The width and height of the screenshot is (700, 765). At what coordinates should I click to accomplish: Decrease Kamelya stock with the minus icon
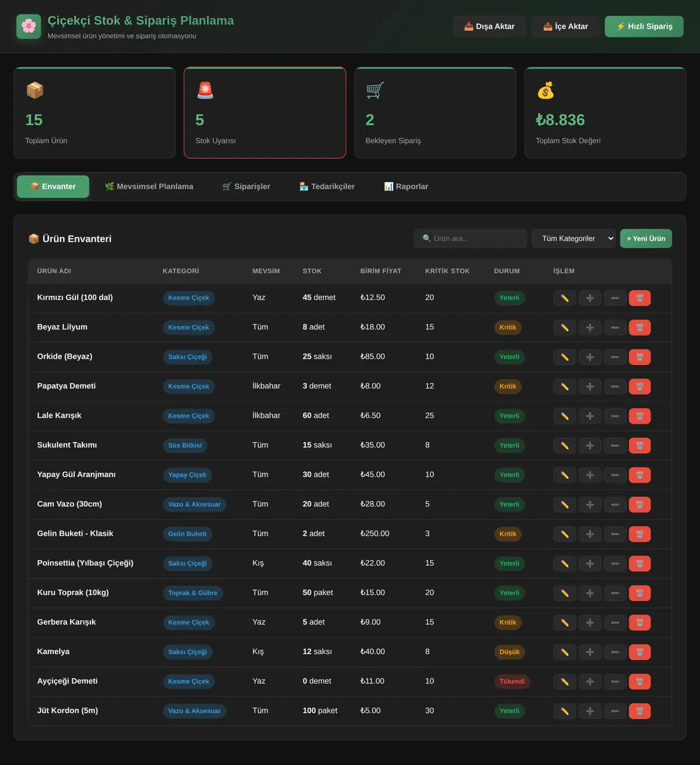615,652
